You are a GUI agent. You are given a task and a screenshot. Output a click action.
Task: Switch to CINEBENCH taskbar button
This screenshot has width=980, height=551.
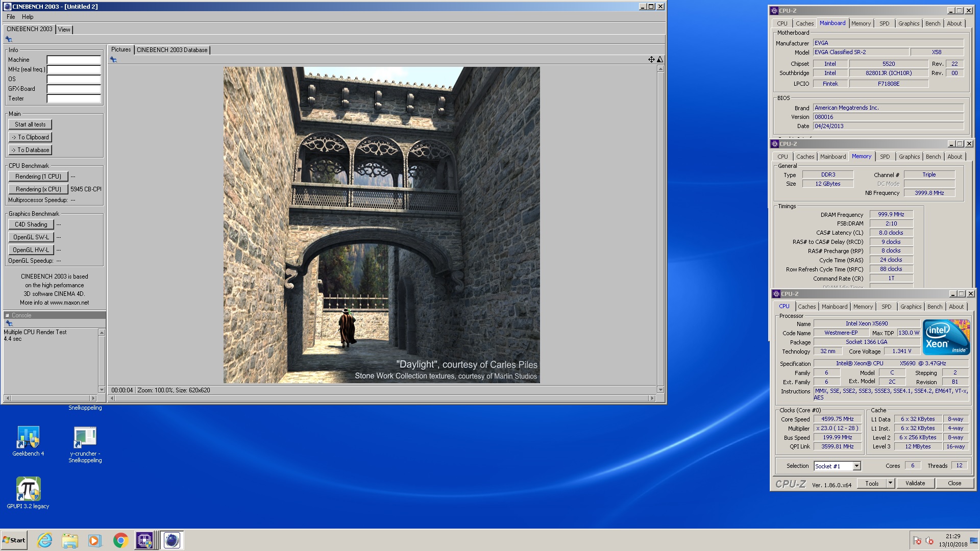(172, 540)
